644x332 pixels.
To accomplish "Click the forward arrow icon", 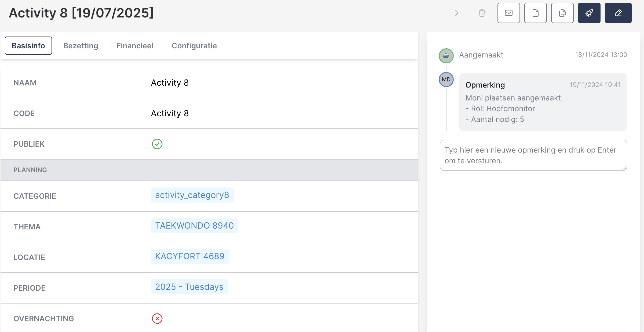I will click(455, 13).
